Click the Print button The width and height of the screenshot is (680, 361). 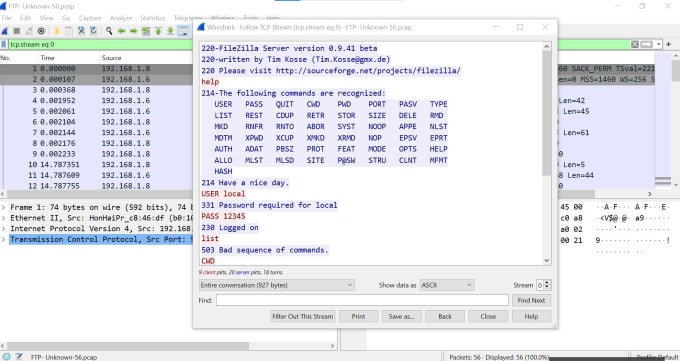[358, 316]
